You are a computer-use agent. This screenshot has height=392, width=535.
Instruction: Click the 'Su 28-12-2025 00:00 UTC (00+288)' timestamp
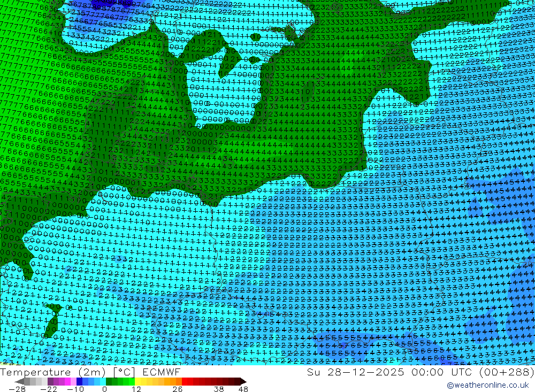pyautogui.click(x=421, y=372)
